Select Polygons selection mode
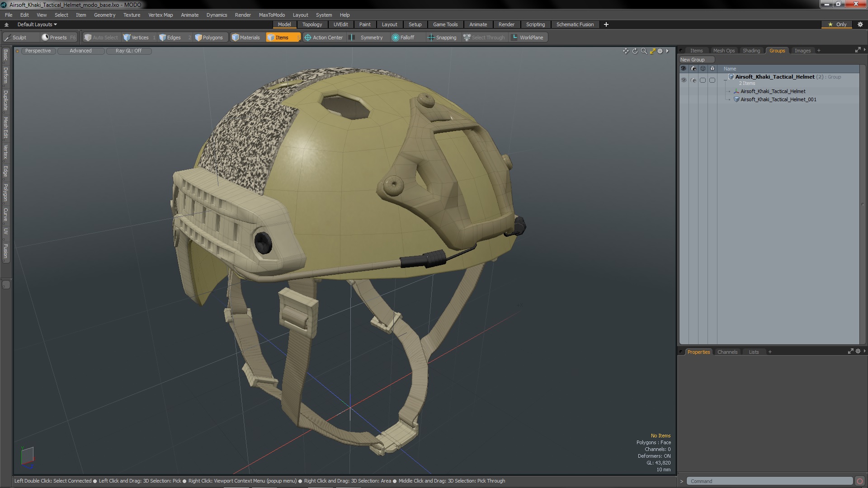The height and width of the screenshot is (488, 868). coord(209,38)
